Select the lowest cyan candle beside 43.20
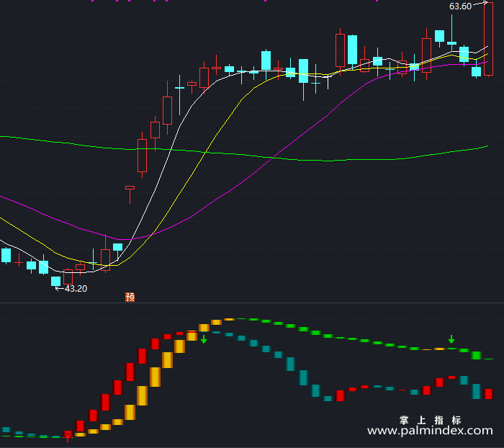Image resolution: width=504 pixels, height=448 pixels. pyautogui.click(x=56, y=281)
